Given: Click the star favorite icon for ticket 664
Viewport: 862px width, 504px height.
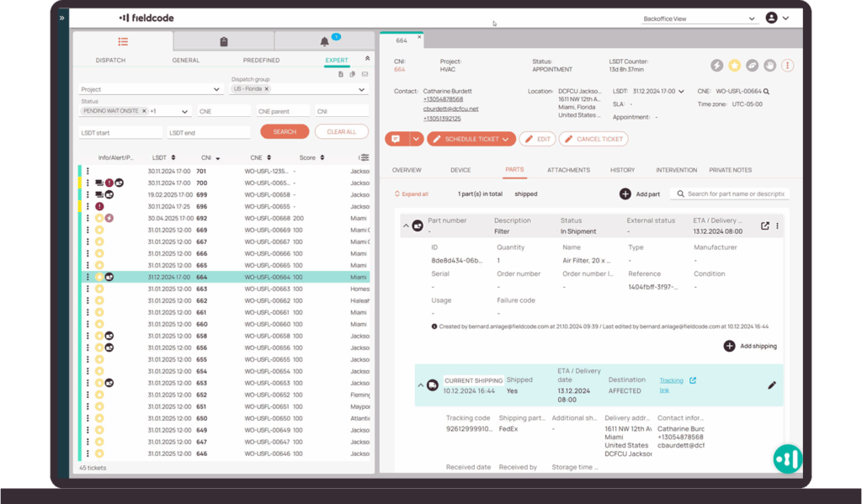Looking at the screenshot, I should click(x=735, y=65).
